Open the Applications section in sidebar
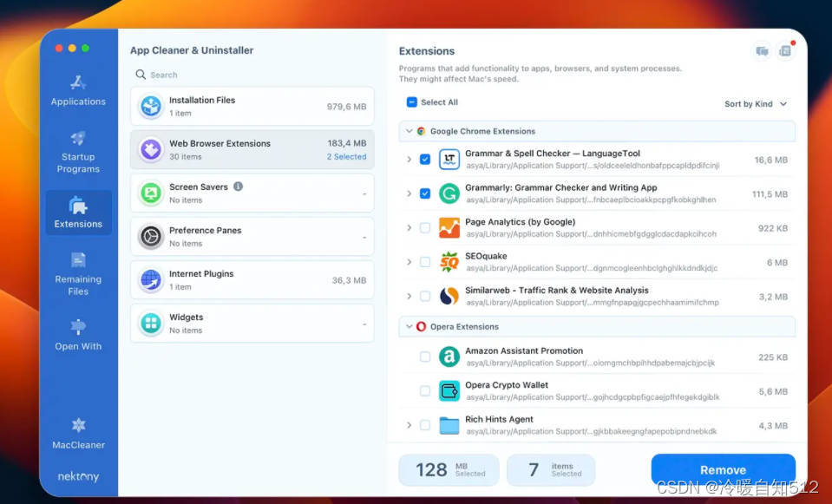 pos(78,90)
